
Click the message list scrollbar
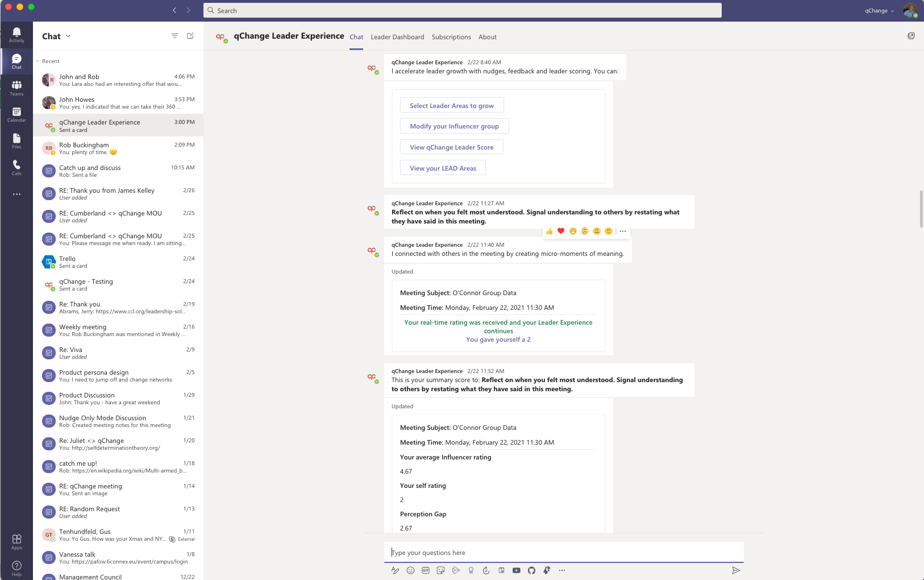coord(921,209)
